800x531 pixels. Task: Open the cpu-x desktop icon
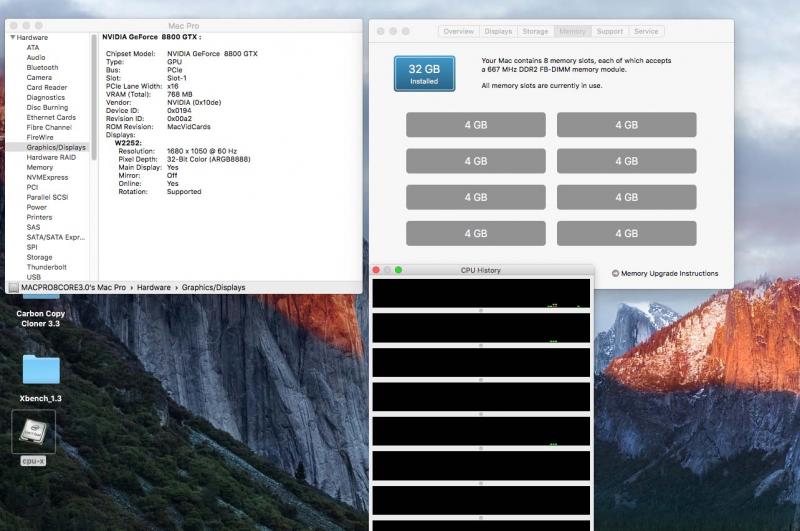pyautogui.click(x=33, y=432)
